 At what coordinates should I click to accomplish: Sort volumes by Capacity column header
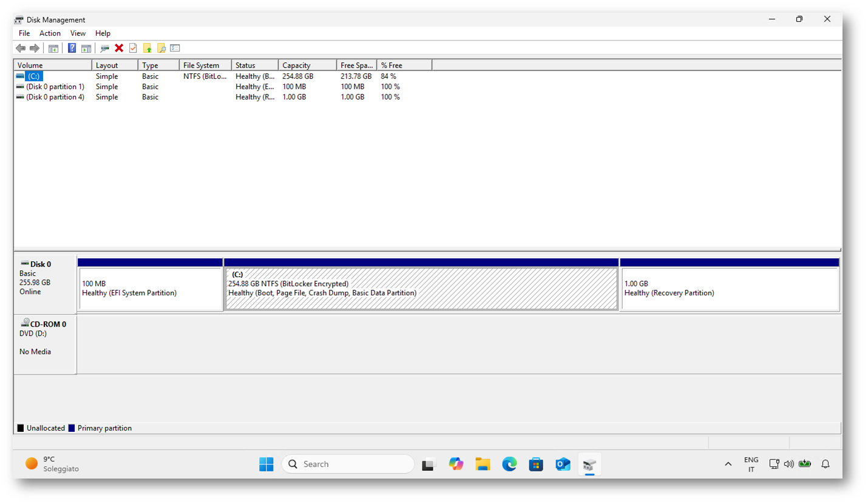[307, 66]
